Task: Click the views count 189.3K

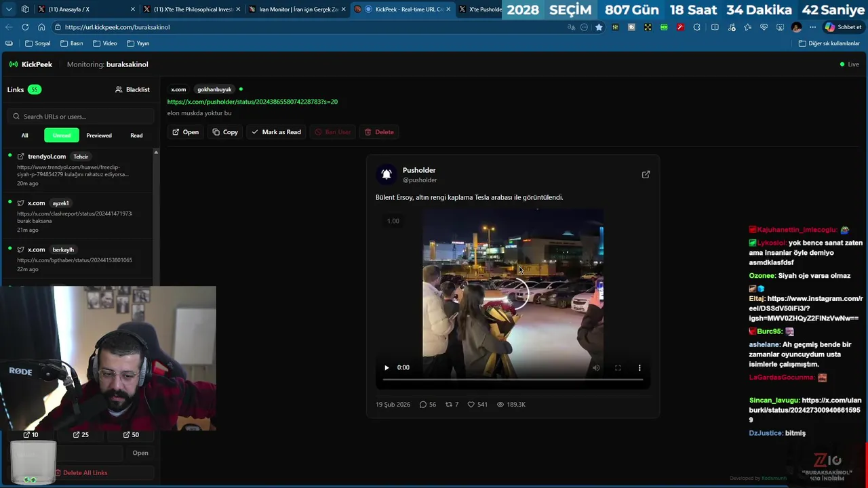Action: tap(511, 405)
